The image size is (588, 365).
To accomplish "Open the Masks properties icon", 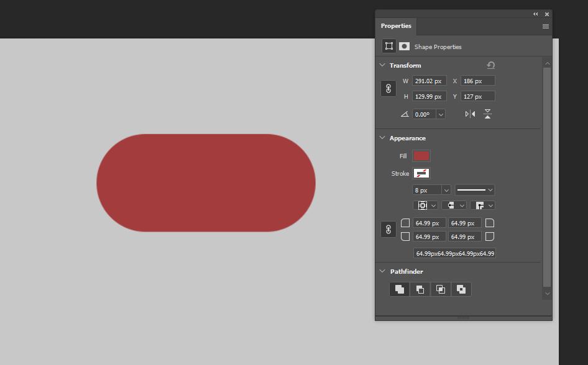I will coord(405,46).
